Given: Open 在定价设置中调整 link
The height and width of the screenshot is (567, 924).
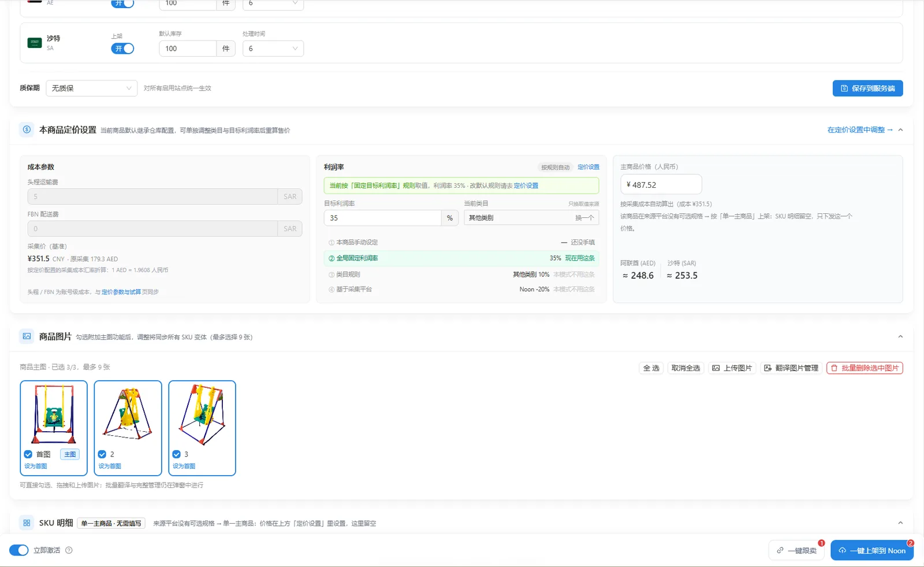Looking at the screenshot, I should point(860,130).
